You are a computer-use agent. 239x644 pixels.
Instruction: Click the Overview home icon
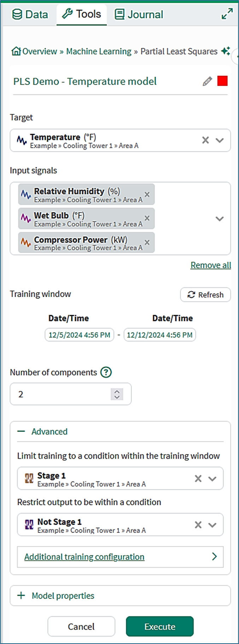pos(16,52)
